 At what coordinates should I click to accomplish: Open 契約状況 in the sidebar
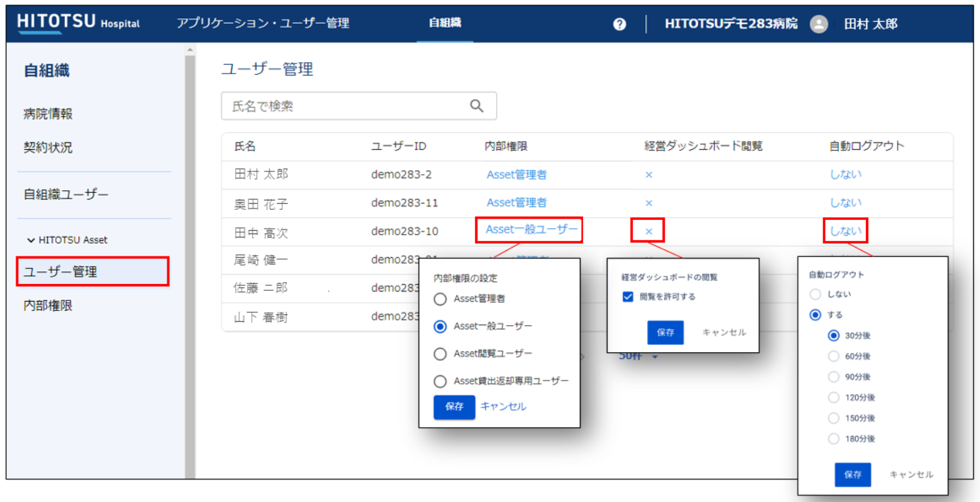point(48,147)
